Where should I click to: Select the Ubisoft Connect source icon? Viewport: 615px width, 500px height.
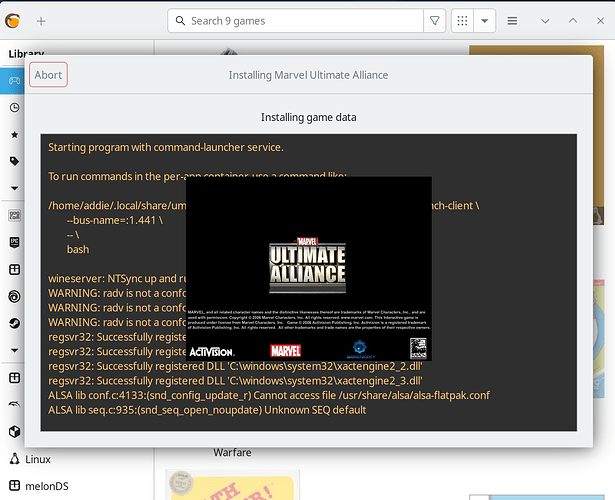point(15,296)
